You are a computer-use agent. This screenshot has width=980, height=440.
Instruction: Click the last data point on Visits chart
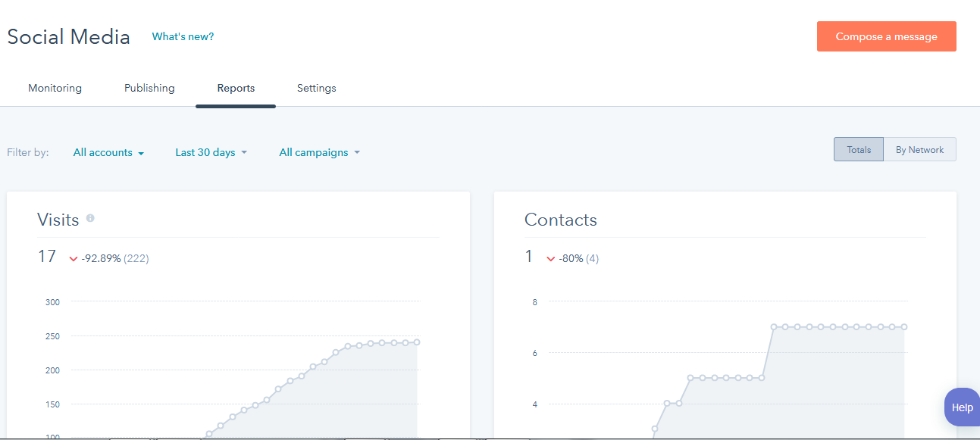pyautogui.click(x=417, y=342)
